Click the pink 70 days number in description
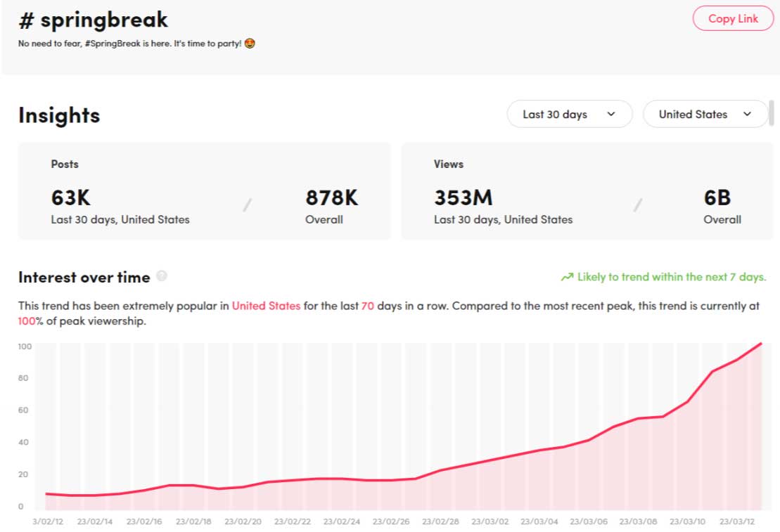The width and height of the screenshot is (780, 532). (x=367, y=306)
